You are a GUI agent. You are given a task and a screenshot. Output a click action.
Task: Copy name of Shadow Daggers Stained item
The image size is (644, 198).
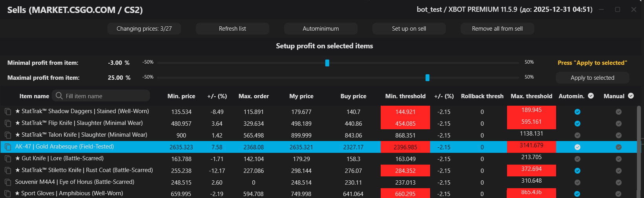click(8, 112)
